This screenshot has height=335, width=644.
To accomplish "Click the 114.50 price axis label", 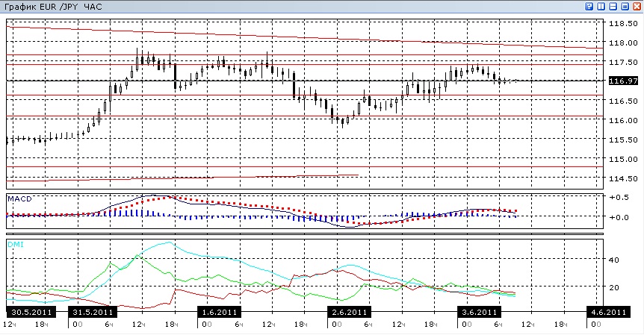I will 623,179.
